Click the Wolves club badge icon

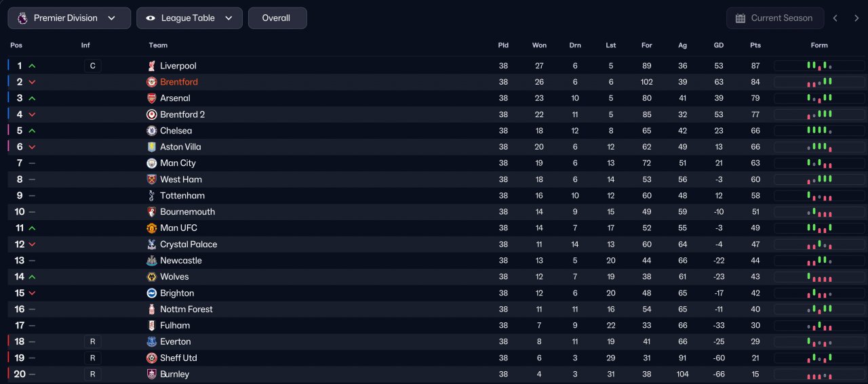(x=152, y=277)
